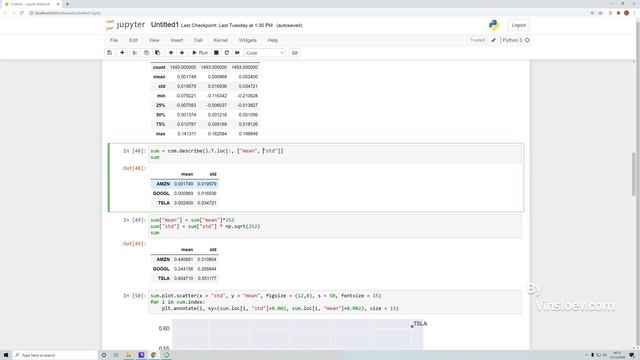Click the max row label in describe table
Viewport: 640px width, 360px height.
click(160, 134)
